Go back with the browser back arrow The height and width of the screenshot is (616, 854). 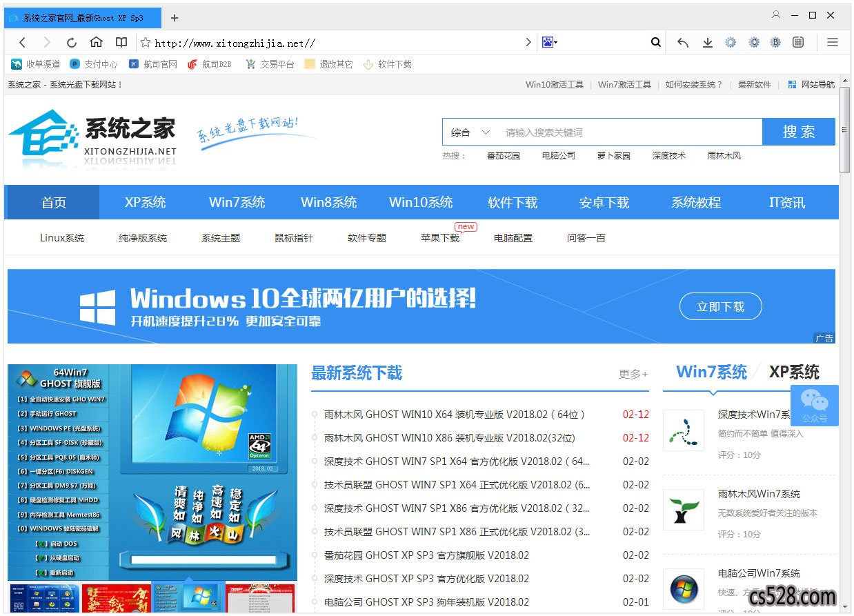tap(22, 43)
